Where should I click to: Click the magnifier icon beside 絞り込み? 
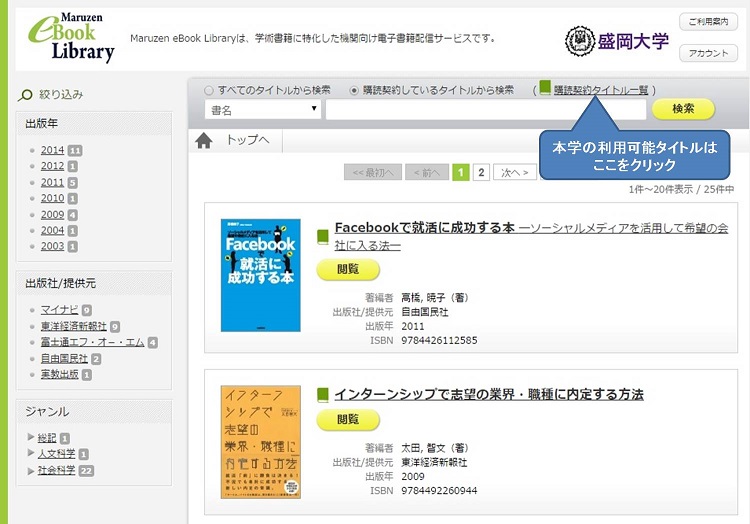pos(25,95)
